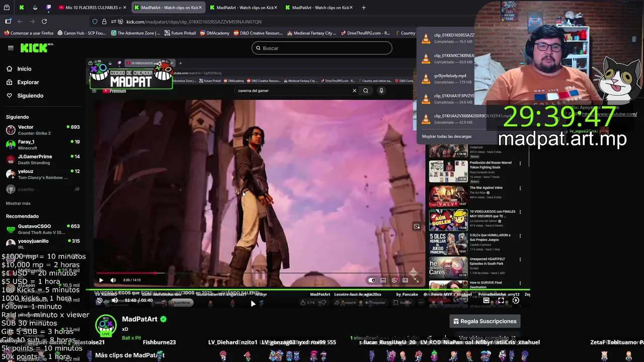Switch to the first pinned Kick tab
This screenshot has width=644, height=362.
22,8
